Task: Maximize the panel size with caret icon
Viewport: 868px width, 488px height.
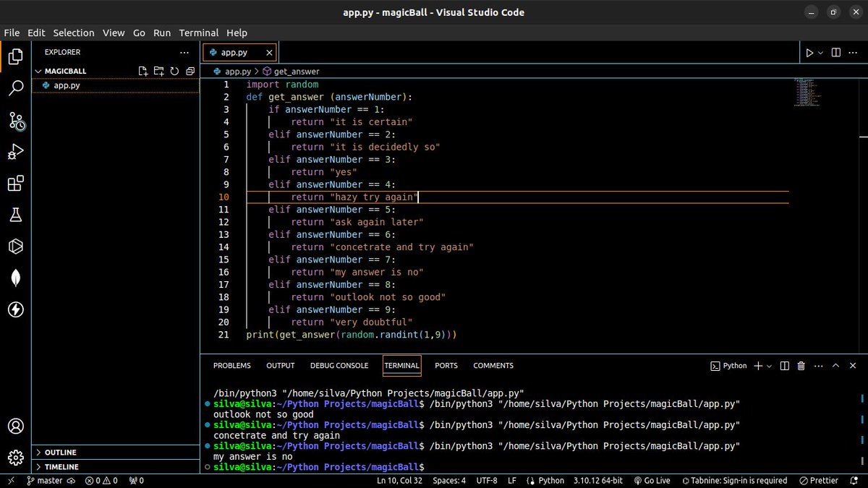Action: (836, 366)
